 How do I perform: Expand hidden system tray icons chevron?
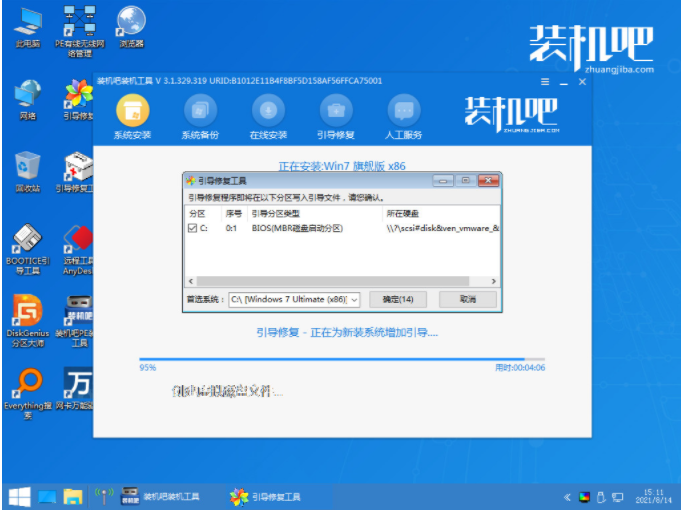pos(567,497)
